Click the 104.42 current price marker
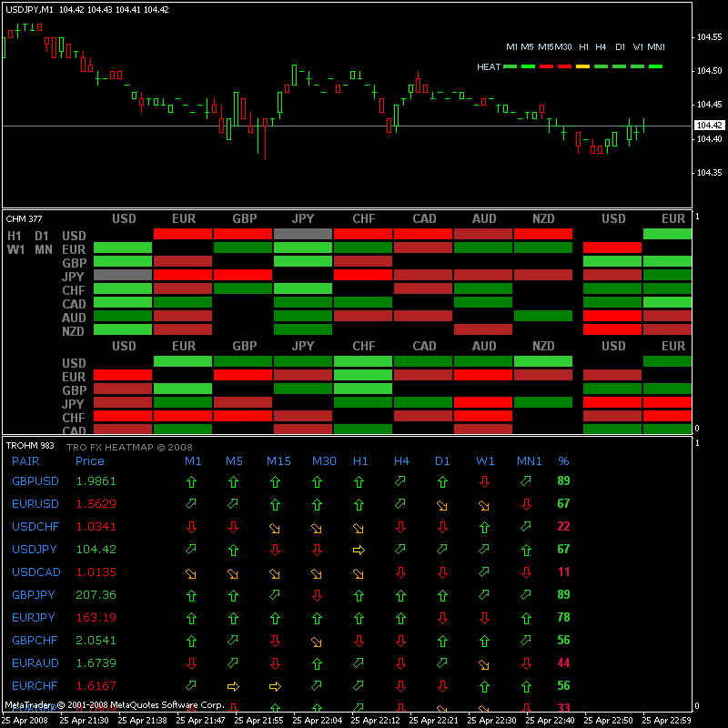Image resolution: width=728 pixels, height=728 pixels. [710, 126]
